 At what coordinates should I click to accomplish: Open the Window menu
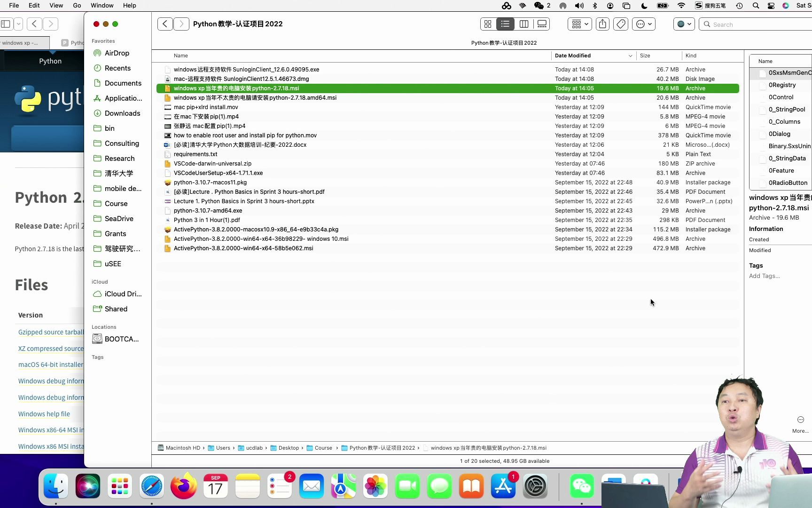tap(102, 6)
